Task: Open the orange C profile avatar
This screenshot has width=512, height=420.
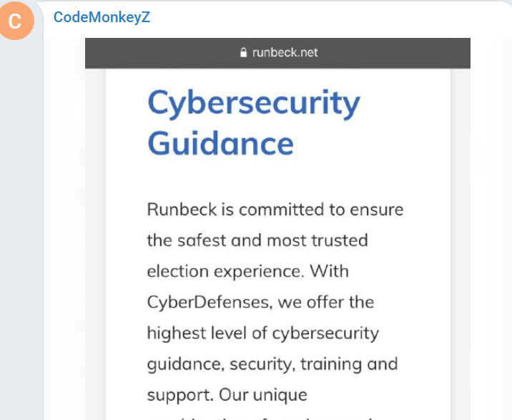Action: pyautogui.click(x=16, y=21)
